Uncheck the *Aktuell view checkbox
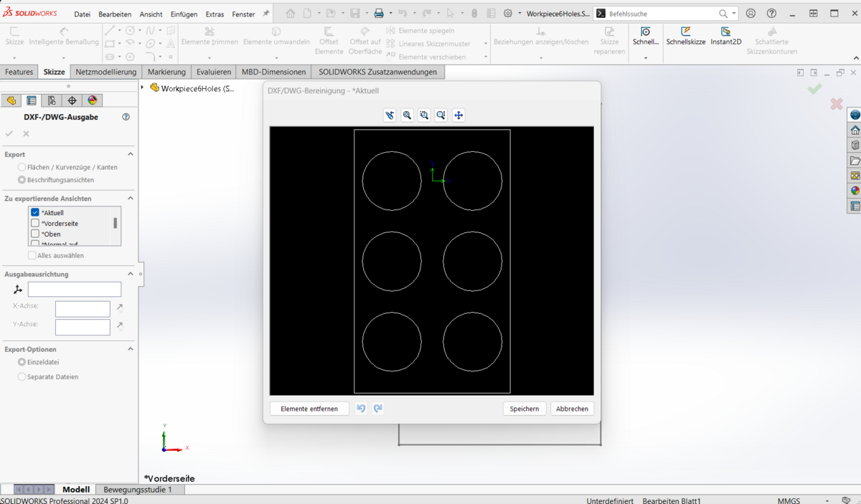861x504 pixels. point(35,212)
